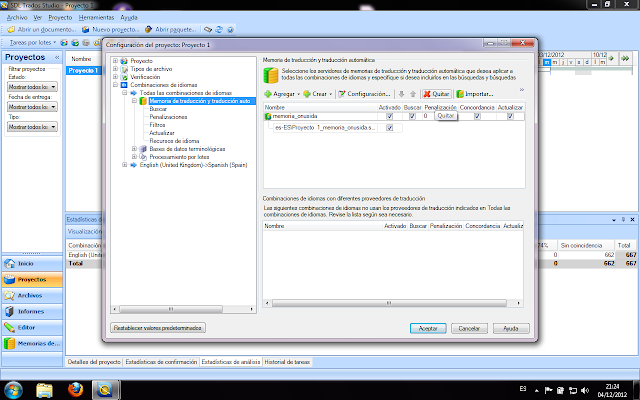Viewport: 640px width, 400px height.
Task: Move memory up with arrow icon
Action: click(x=413, y=94)
